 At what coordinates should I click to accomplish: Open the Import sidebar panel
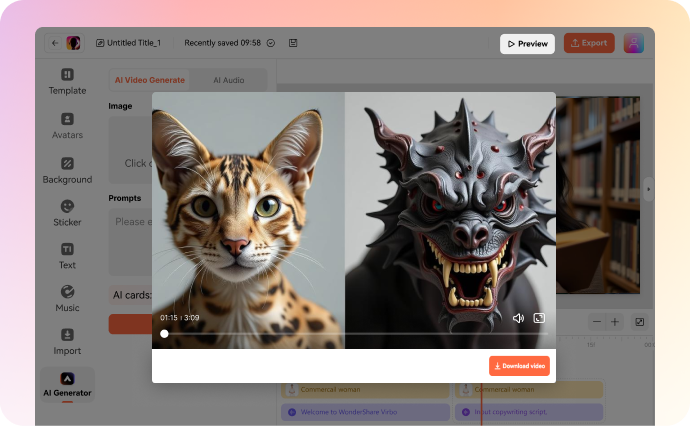[67, 342]
